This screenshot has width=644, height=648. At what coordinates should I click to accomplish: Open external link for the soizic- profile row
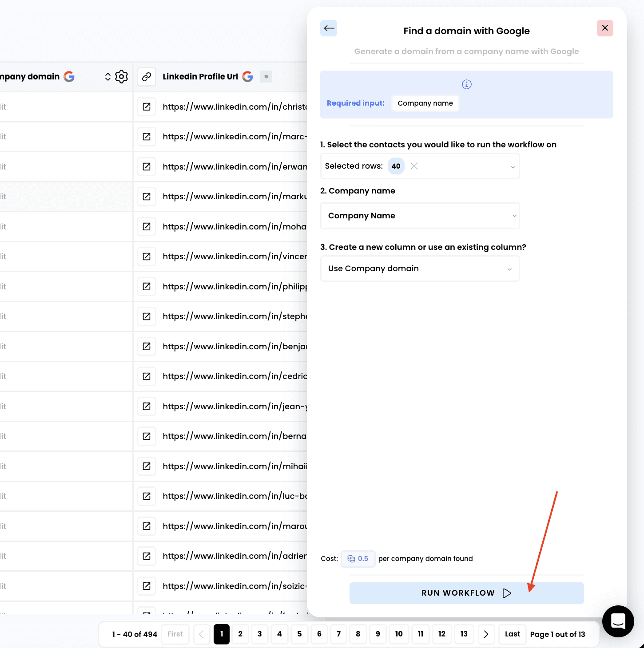147,586
